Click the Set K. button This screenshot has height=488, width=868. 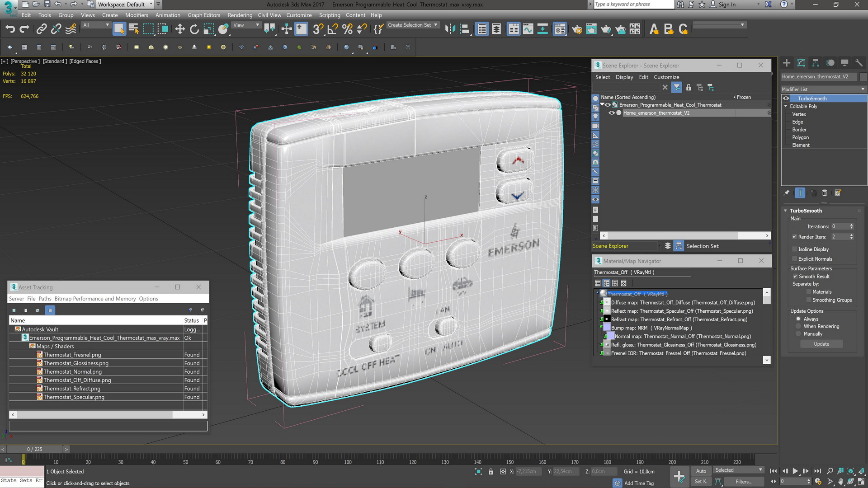[x=701, y=482]
